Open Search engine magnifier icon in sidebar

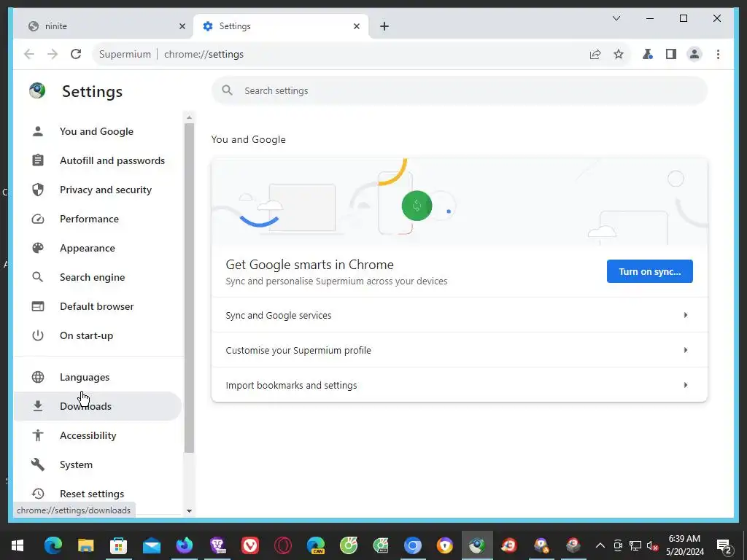38,277
